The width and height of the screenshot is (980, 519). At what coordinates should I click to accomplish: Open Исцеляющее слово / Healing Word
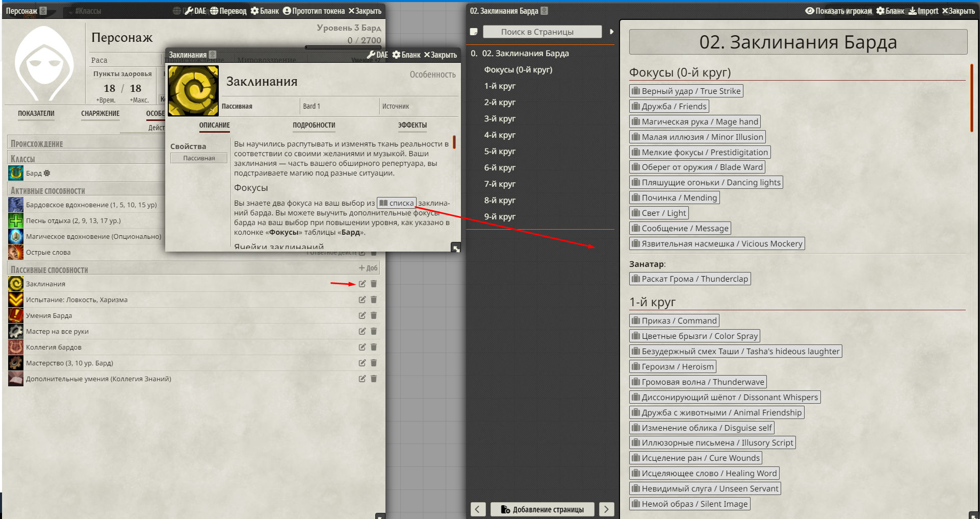(705, 473)
